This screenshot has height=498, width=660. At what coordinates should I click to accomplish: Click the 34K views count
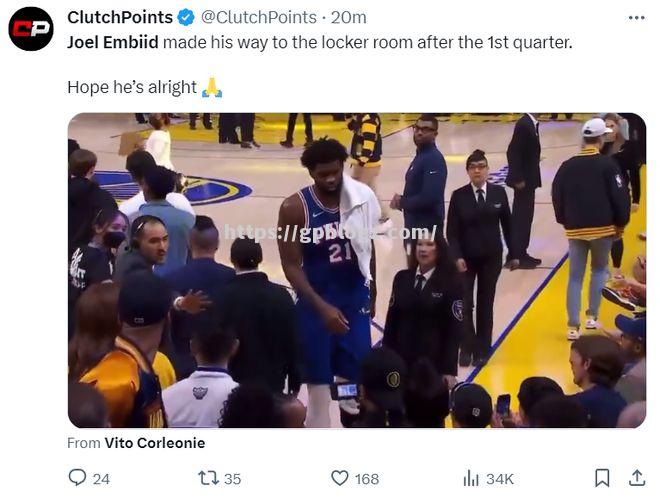[500, 479]
